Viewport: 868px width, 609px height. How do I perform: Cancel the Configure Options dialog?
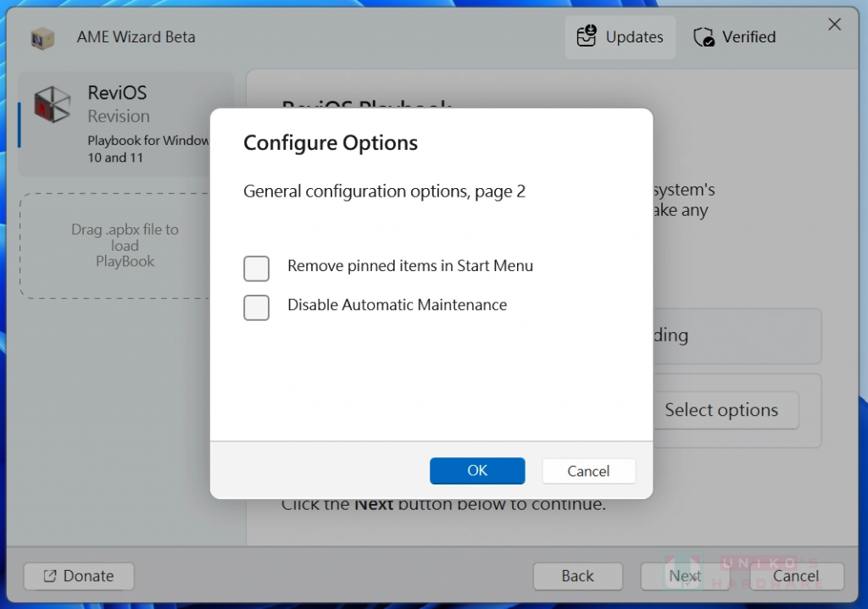click(x=588, y=471)
